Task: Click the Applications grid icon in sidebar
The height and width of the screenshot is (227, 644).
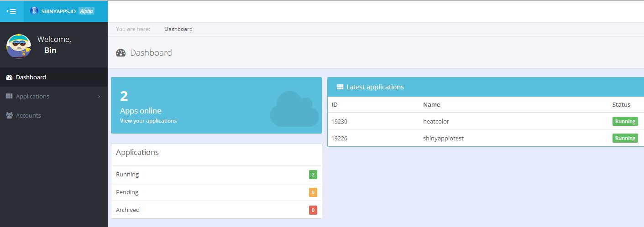Action: [x=9, y=96]
